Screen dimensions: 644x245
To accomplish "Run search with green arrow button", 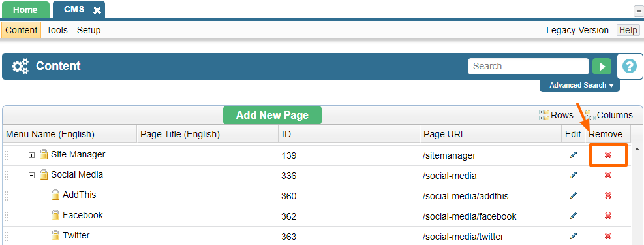I will point(602,67).
